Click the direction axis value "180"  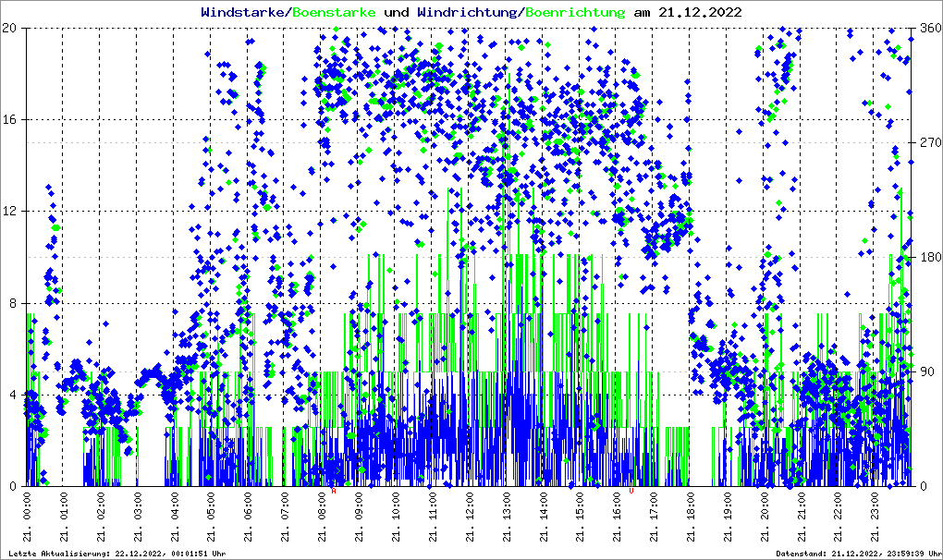[x=930, y=257]
